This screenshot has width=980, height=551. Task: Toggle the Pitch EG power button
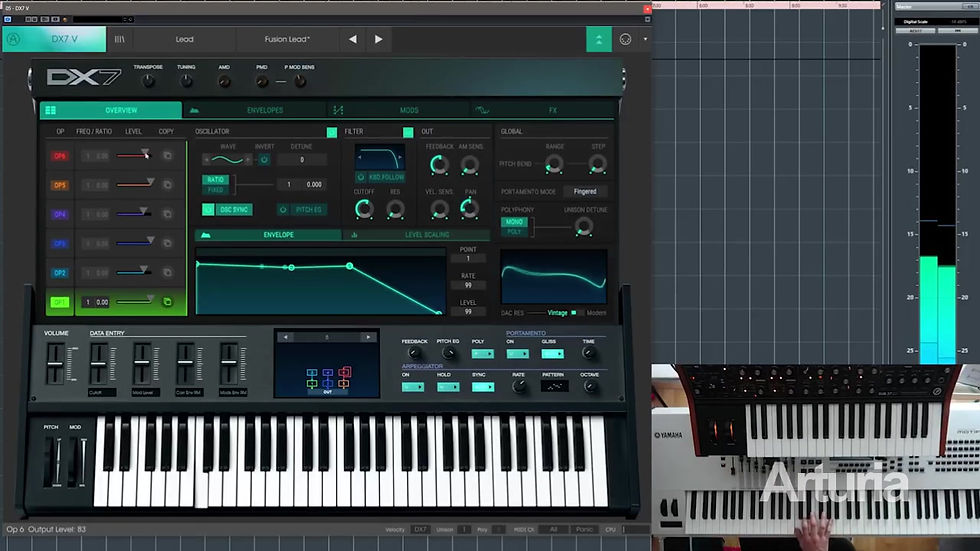[x=283, y=210]
